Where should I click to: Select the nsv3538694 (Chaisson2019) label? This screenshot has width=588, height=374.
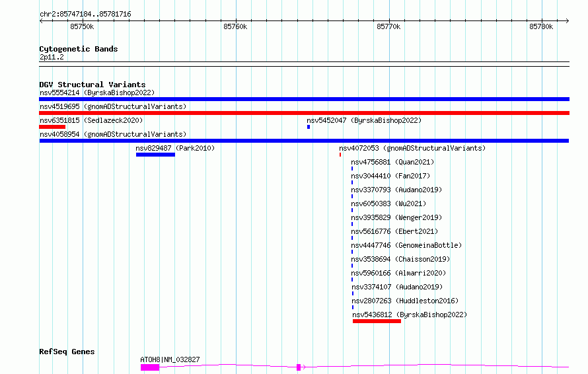[400, 259]
